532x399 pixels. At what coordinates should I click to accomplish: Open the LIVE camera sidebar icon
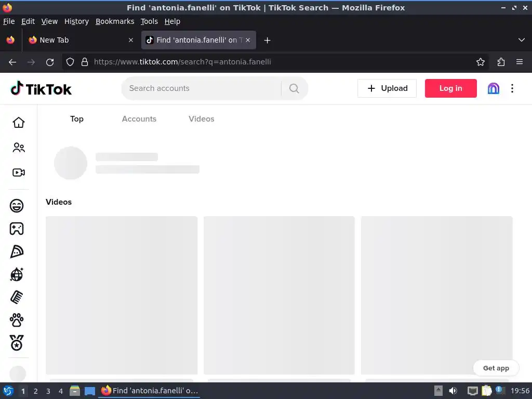pyautogui.click(x=19, y=172)
